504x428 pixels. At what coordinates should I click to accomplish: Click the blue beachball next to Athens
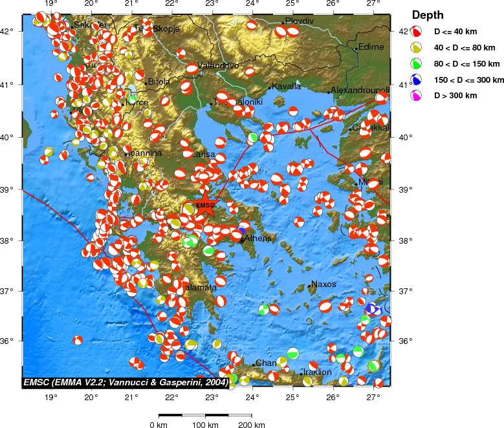(x=241, y=231)
